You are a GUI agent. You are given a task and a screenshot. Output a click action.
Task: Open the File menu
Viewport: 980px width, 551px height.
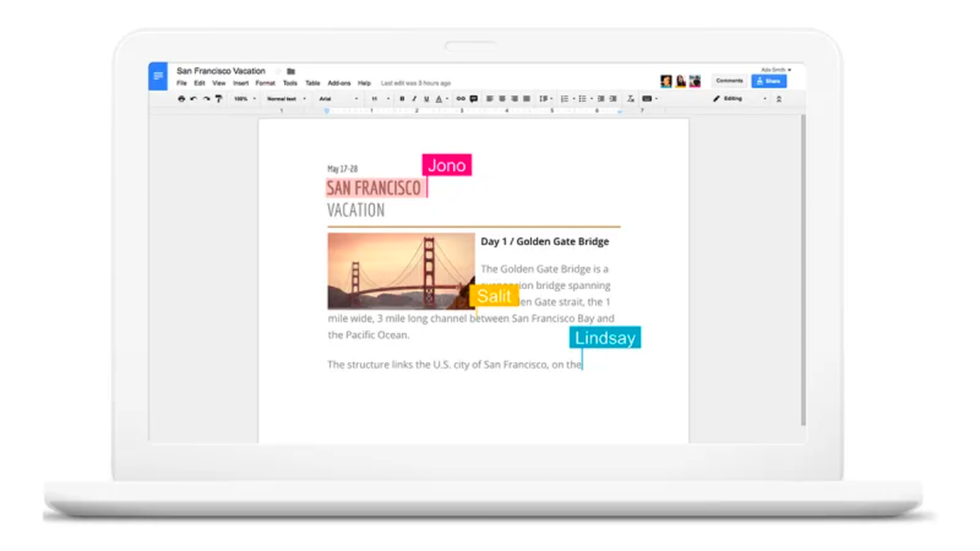[x=181, y=83]
